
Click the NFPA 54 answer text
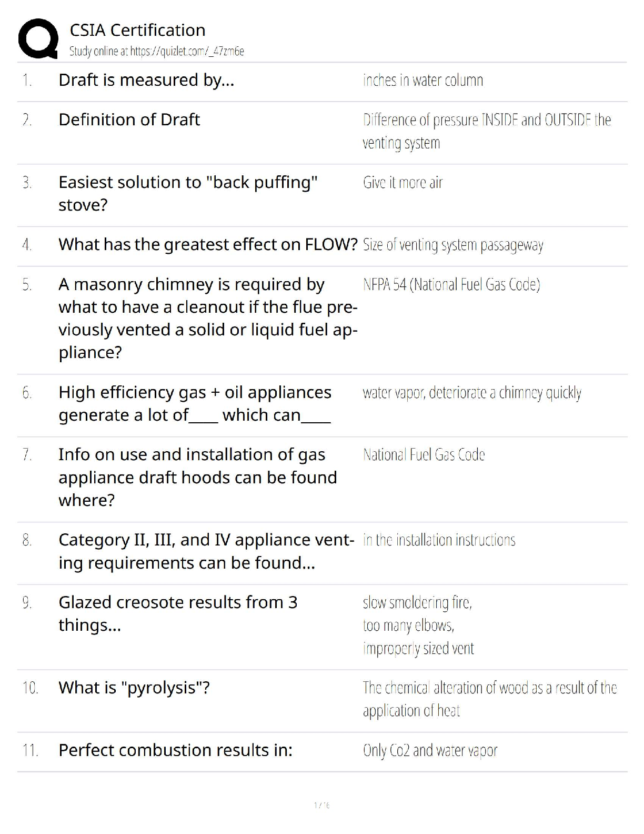pyautogui.click(x=451, y=285)
